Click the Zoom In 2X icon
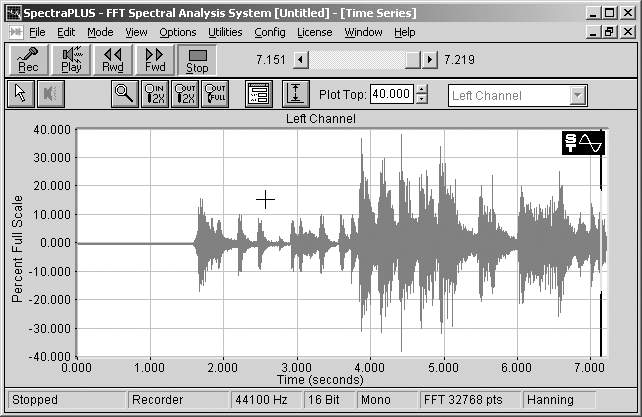 [155, 95]
